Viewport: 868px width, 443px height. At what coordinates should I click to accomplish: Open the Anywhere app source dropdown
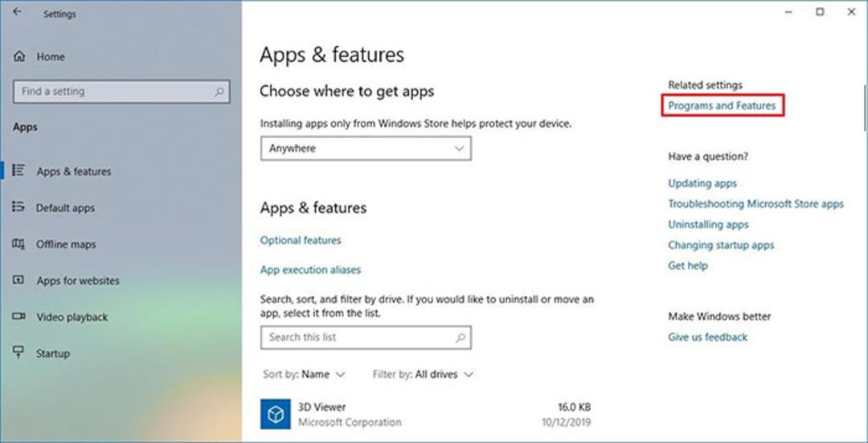click(366, 149)
